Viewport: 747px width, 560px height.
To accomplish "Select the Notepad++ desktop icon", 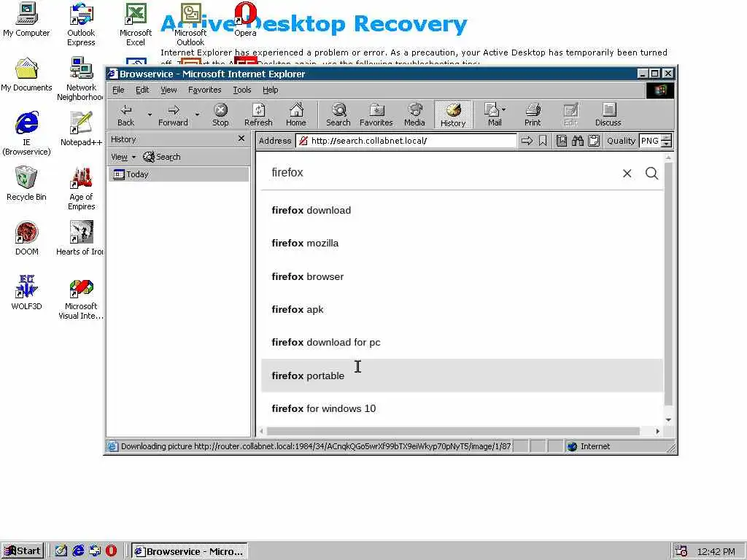I will point(81,129).
